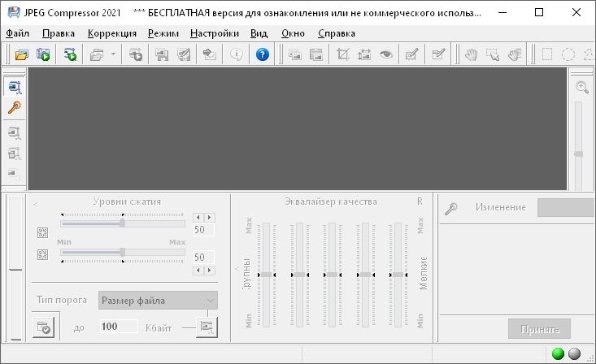Click the wrench tool in left sidebar

15,107
